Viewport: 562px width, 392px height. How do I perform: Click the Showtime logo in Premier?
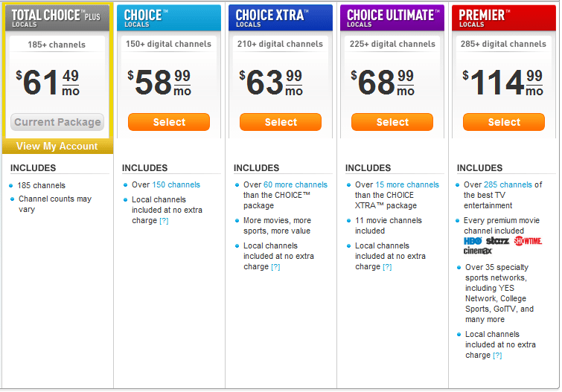pyautogui.click(x=528, y=241)
